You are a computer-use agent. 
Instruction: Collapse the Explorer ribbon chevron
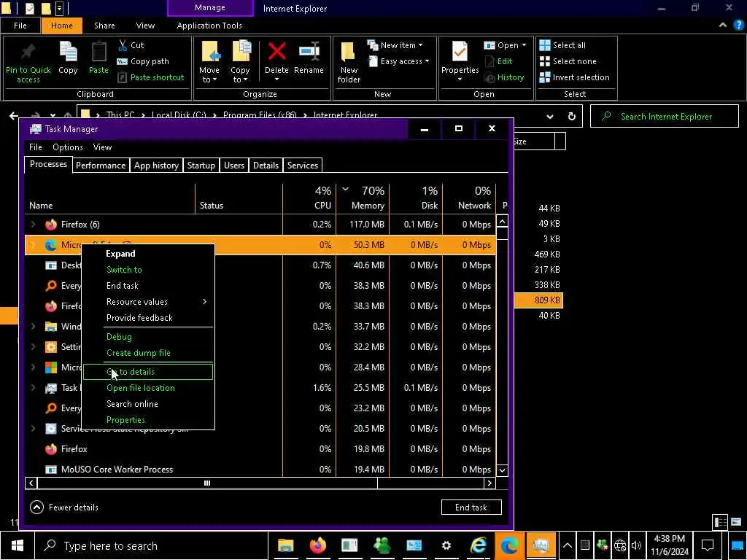click(x=723, y=26)
